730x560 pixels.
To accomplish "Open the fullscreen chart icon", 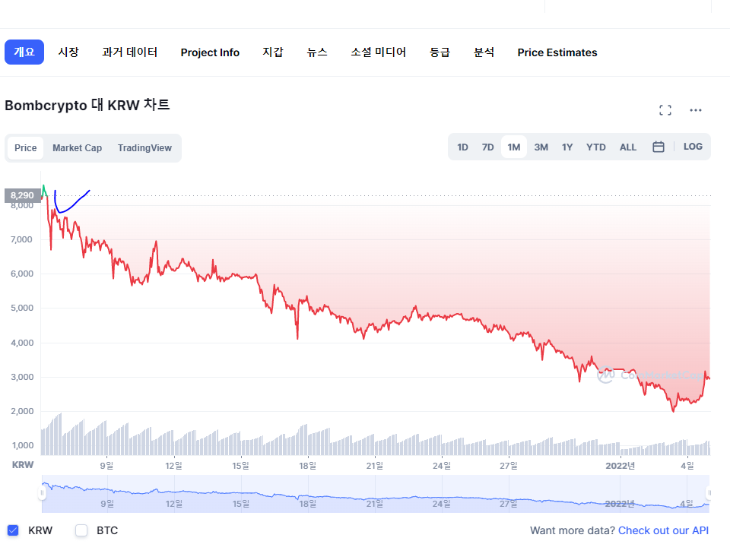I will [x=665, y=110].
